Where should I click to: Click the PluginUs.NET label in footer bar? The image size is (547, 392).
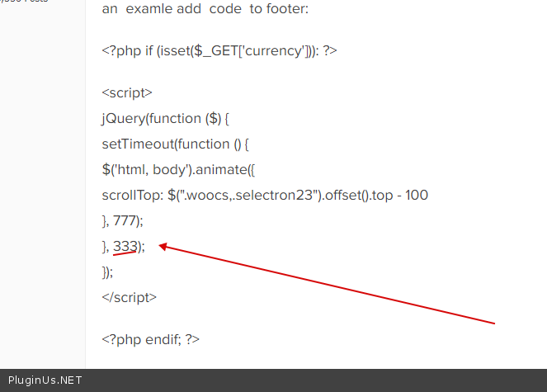pyautogui.click(x=41, y=380)
